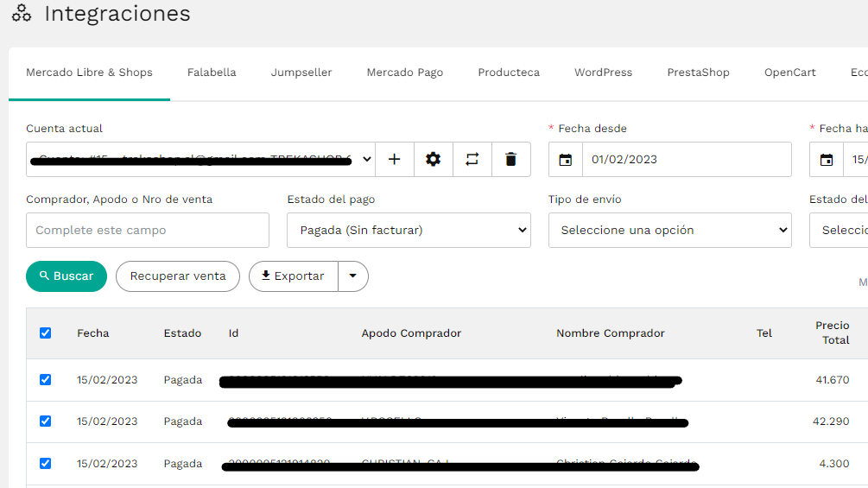Switch to the Mercado Pago tab
This screenshot has width=868, height=488.
point(405,73)
